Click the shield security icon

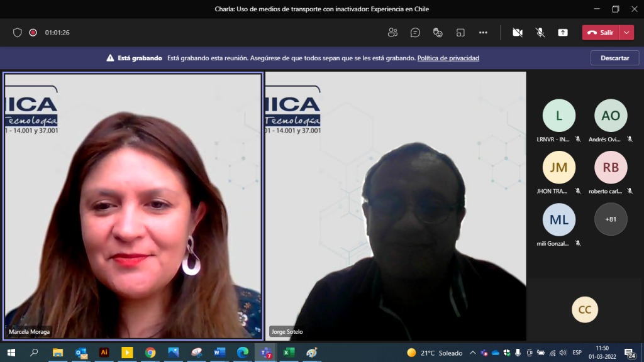point(18,33)
